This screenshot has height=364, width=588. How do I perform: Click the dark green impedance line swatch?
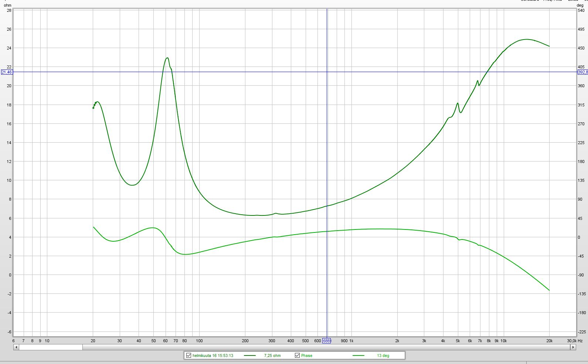(x=250, y=356)
